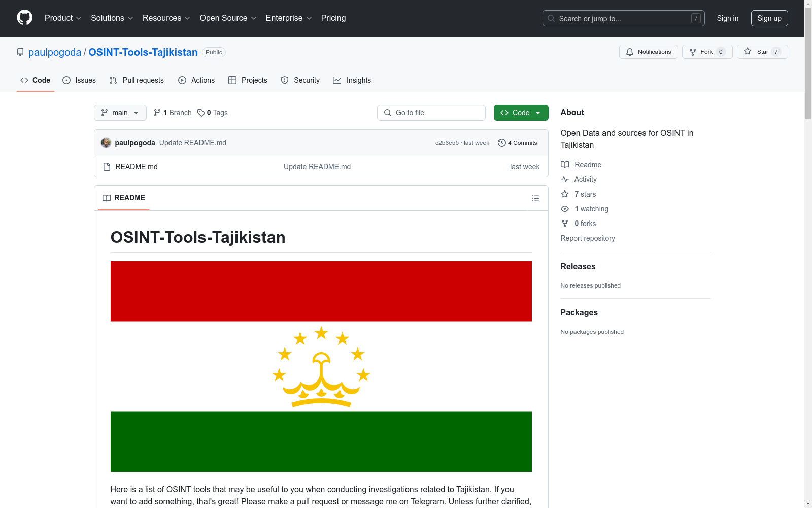Click the README tab heading
This screenshot has height=508, width=812.
124,198
